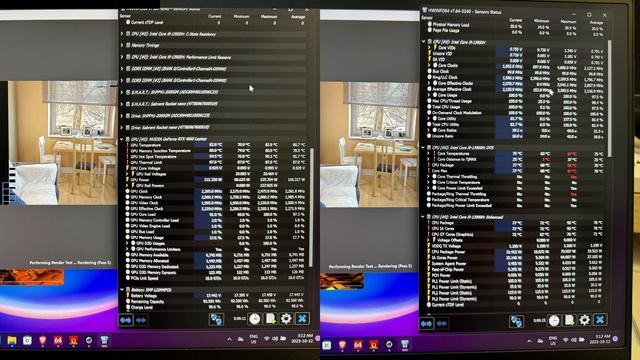640x360 pixels.
Task: Expand the C-State Residency sensor group
Action: 122,34
